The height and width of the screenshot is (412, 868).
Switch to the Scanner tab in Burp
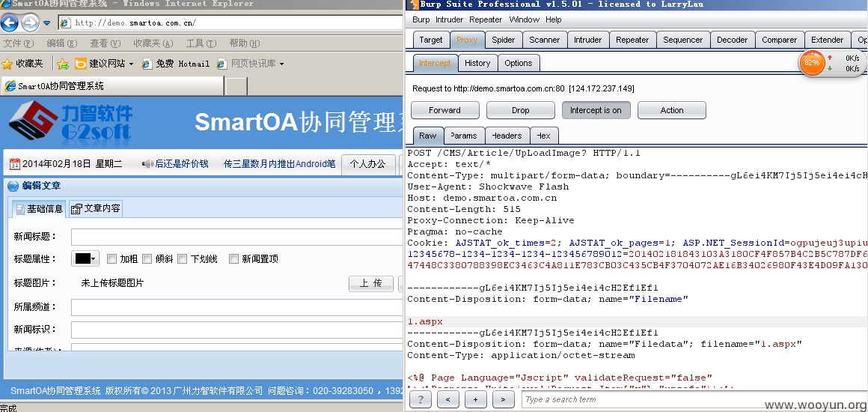tap(544, 40)
